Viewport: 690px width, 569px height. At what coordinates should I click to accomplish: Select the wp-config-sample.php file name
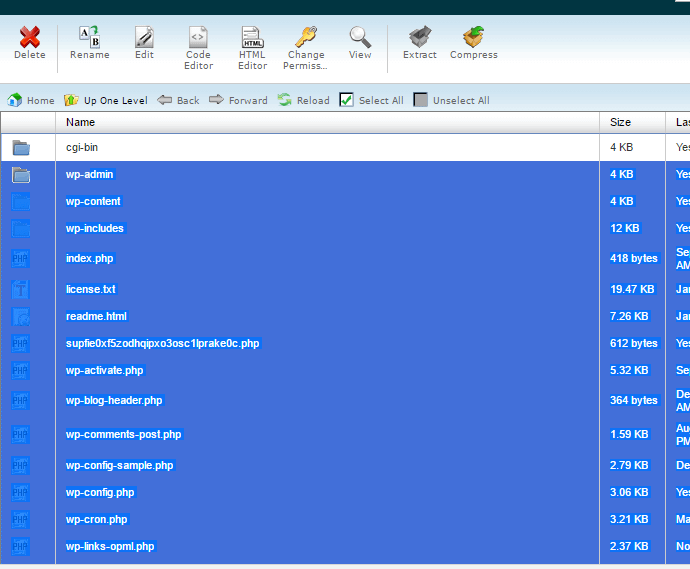click(120, 465)
